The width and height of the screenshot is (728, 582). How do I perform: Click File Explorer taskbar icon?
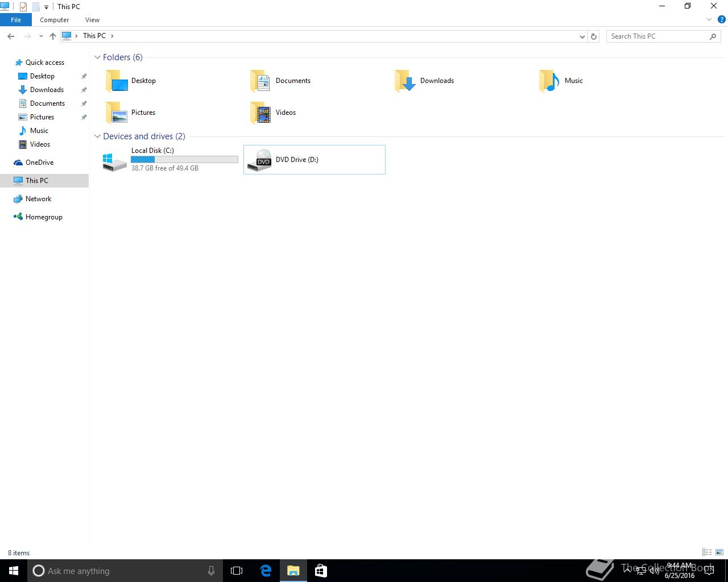[293, 571]
